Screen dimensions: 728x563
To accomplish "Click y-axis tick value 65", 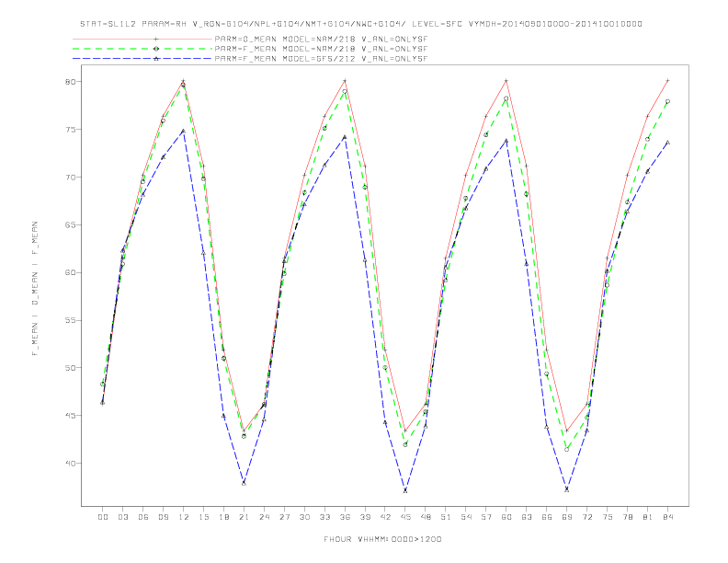I will tap(70, 224).
